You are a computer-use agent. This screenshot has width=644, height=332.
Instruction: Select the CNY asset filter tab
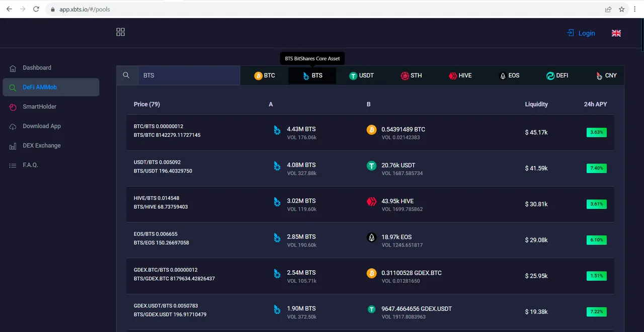coord(605,76)
